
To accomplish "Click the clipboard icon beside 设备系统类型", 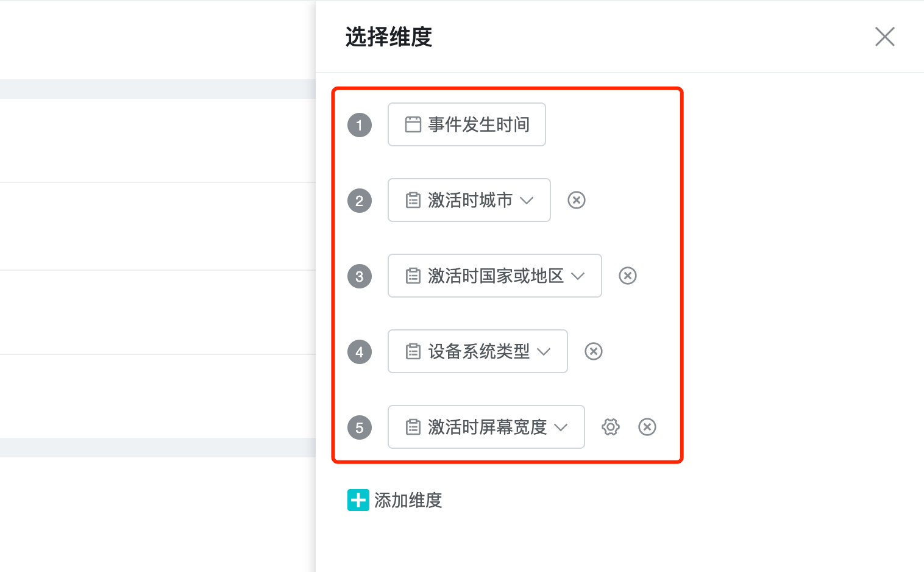I will [413, 351].
